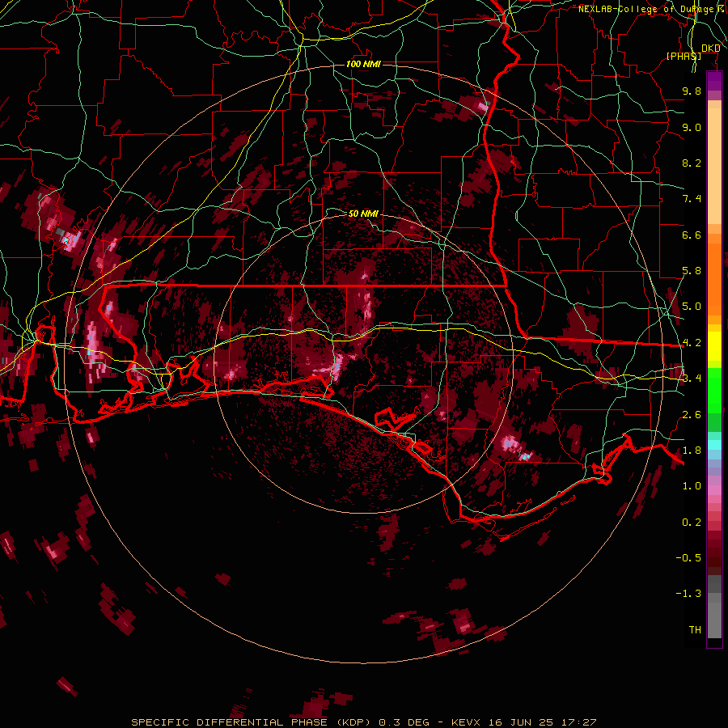728x728 pixels.
Task: Click the [PHAS] legend unit label
Action: tap(684, 56)
